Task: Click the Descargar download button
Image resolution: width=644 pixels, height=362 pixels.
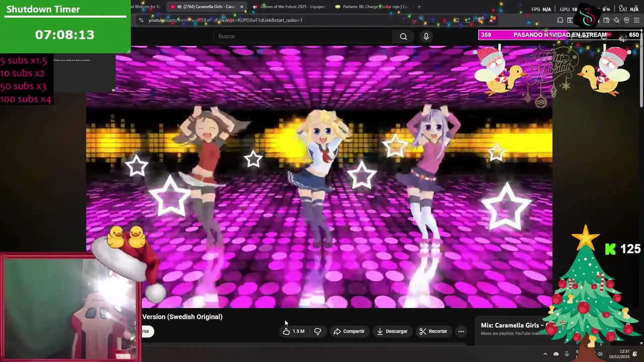Action: (x=392, y=331)
